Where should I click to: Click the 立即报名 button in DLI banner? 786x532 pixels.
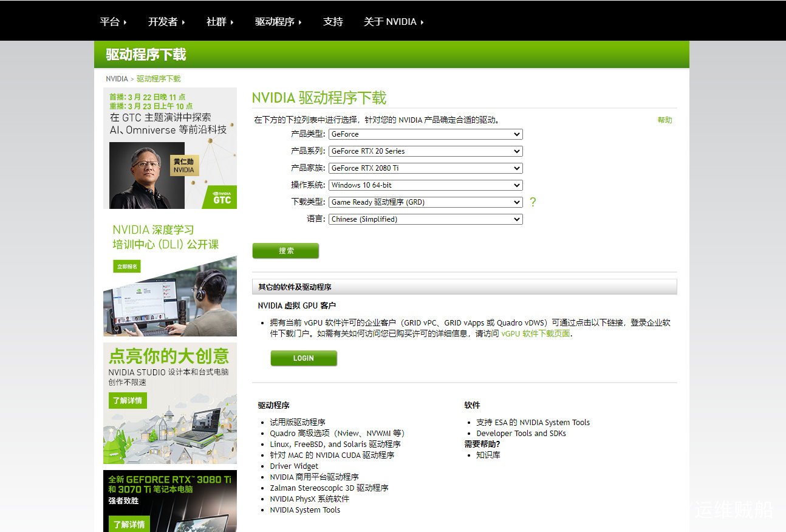[127, 267]
